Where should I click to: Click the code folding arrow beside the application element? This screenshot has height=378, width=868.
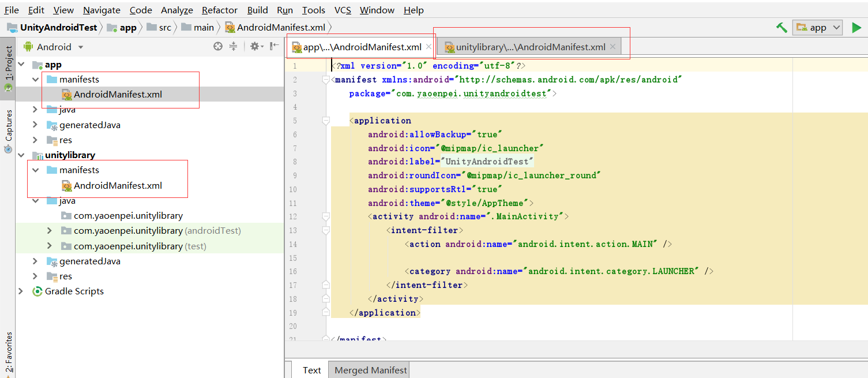tap(325, 121)
